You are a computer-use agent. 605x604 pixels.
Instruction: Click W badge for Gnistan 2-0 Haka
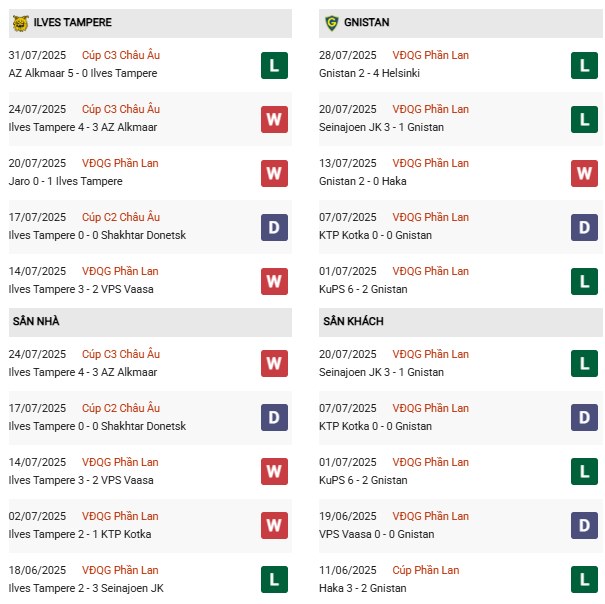[x=585, y=174]
